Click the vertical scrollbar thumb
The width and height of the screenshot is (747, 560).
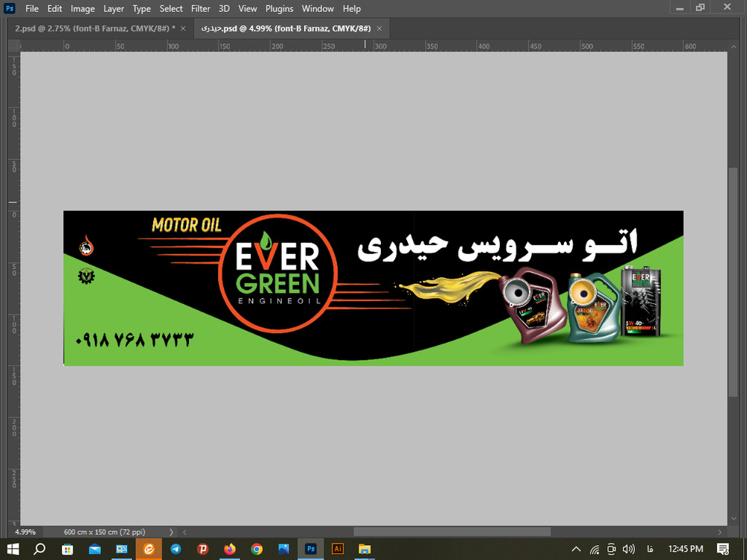[734, 282]
